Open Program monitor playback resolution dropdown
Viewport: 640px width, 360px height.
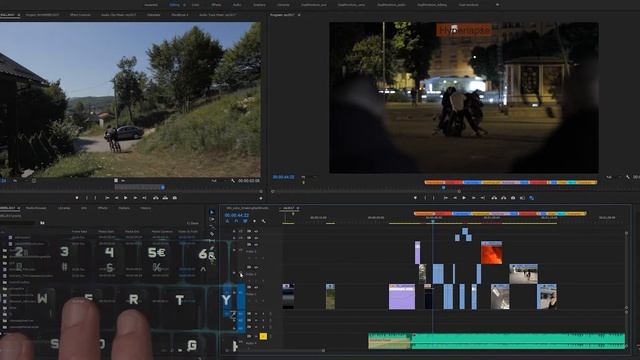[x=609, y=177]
